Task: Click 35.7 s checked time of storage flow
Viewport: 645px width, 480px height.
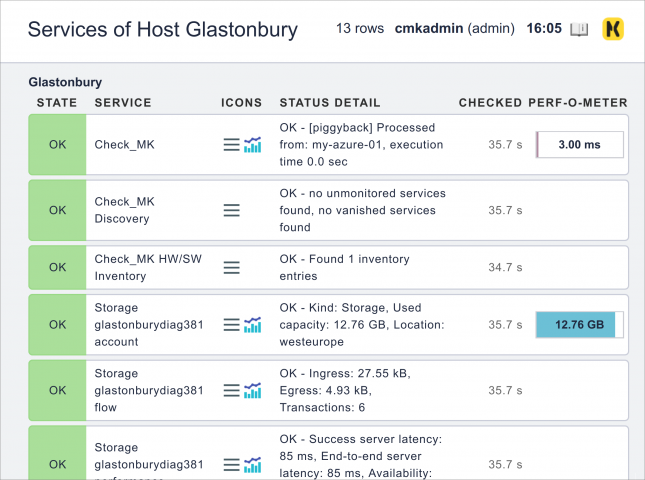Action: pos(505,390)
